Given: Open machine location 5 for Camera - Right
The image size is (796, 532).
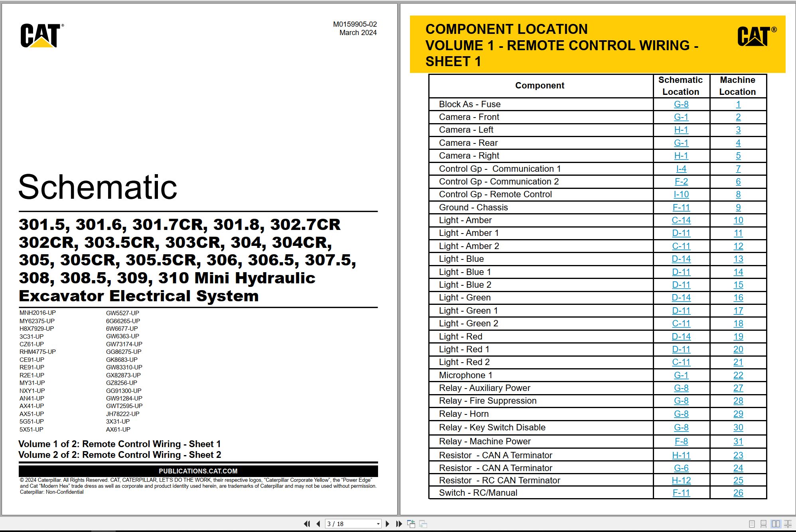Looking at the screenshot, I should 738,155.
